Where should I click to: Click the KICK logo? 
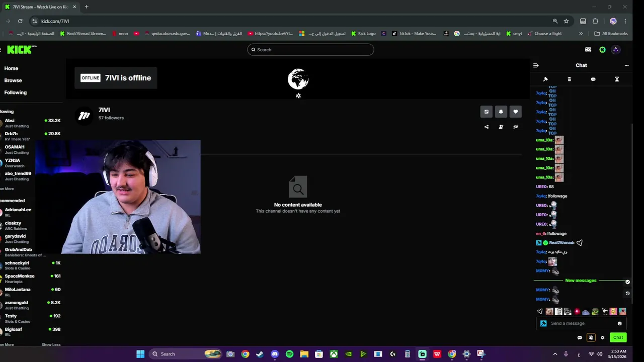(22, 50)
